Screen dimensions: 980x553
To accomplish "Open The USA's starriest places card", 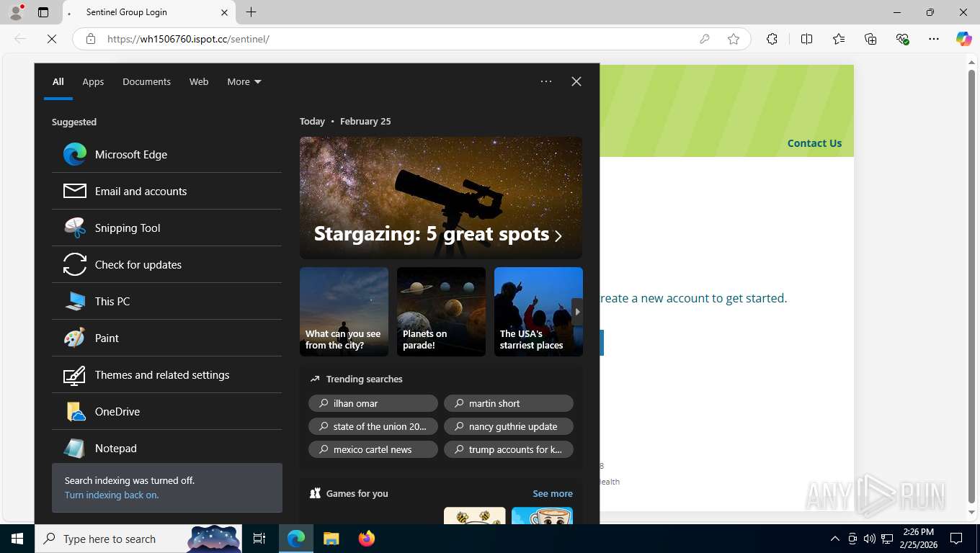I will pyautogui.click(x=538, y=312).
